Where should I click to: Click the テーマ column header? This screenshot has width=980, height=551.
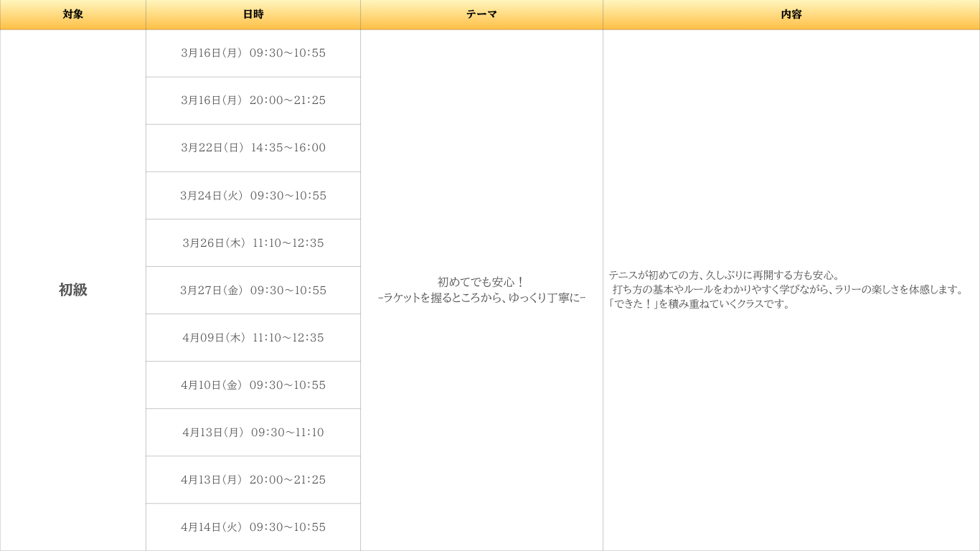coord(481,14)
